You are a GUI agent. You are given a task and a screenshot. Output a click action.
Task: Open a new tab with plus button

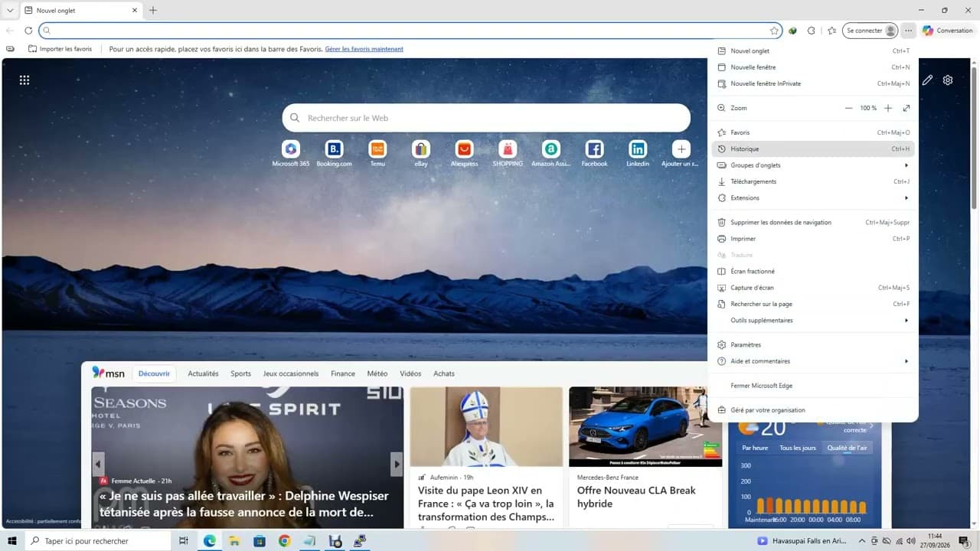[152, 10]
